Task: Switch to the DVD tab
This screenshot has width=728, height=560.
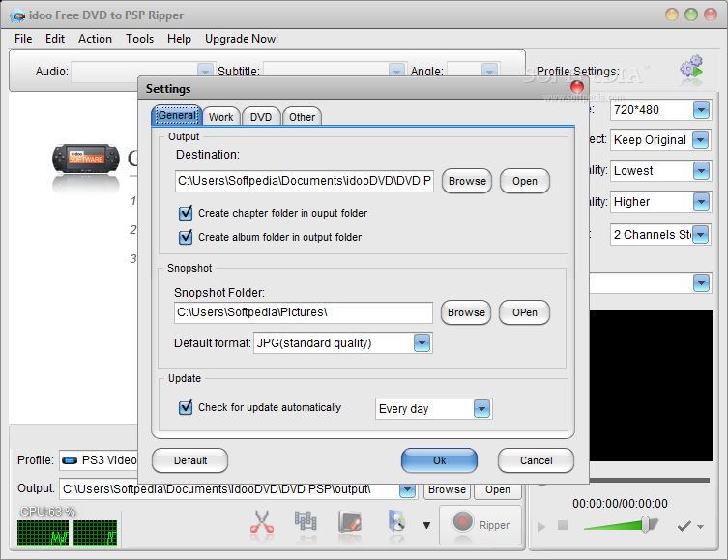Action: click(x=261, y=117)
